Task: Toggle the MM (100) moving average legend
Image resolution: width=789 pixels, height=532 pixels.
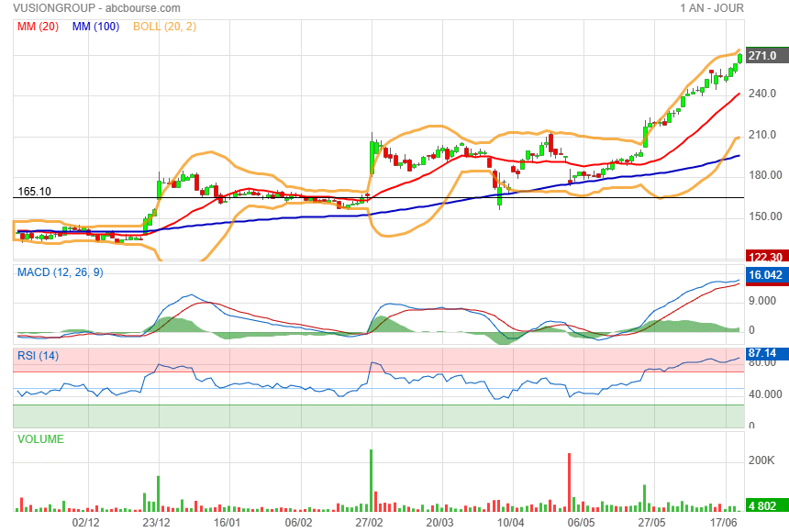Action: tap(96, 27)
